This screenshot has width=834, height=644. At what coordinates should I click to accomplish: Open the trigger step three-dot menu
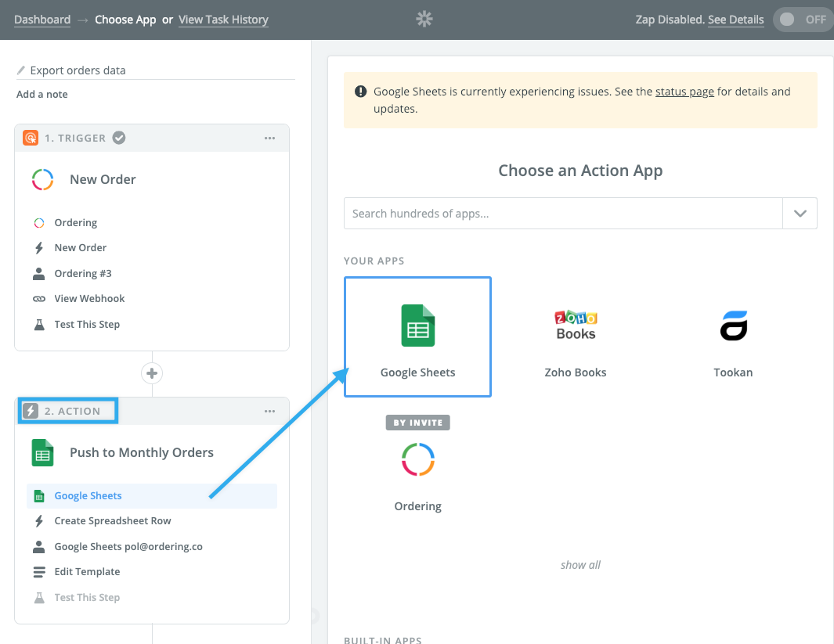(269, 139)
